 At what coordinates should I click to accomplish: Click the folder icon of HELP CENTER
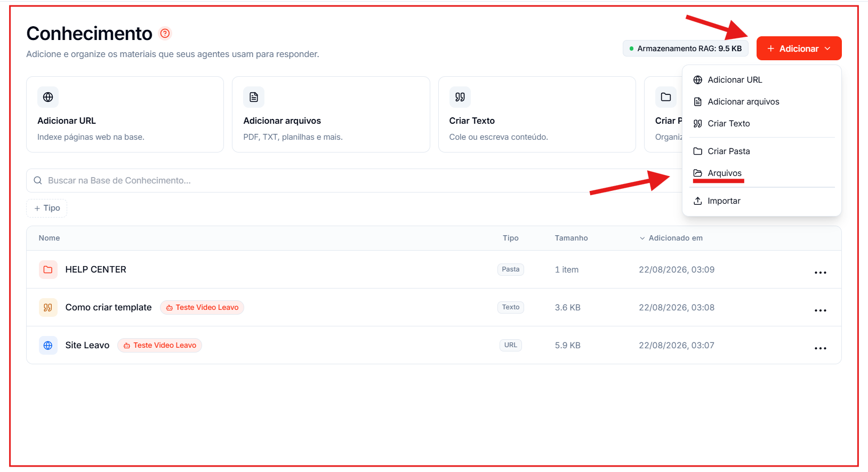tap(48, 269)
